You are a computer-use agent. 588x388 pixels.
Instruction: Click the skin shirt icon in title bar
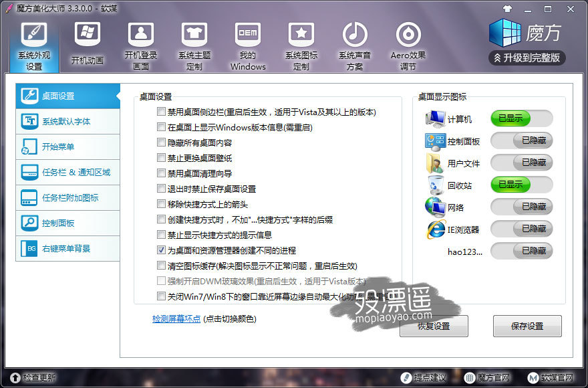pos(507,9)
